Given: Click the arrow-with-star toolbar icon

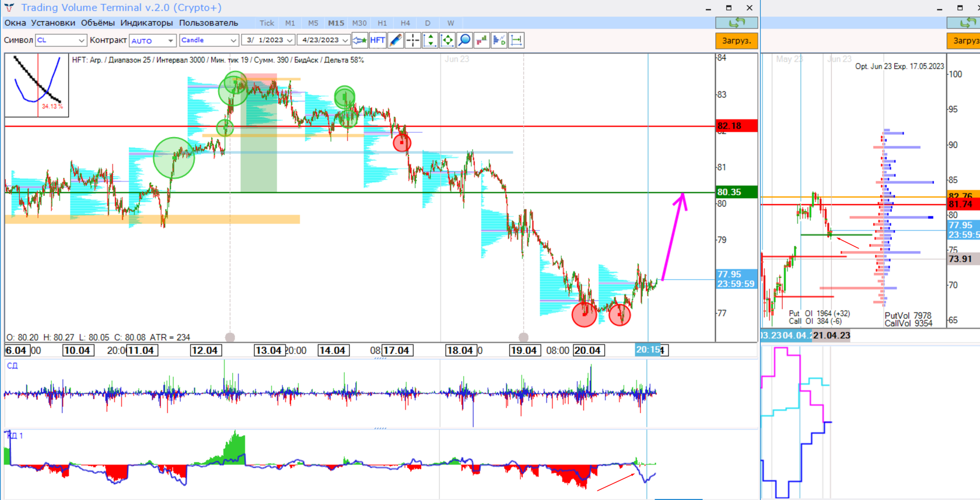Looking at the screenshot, I should (x=360, y=40).
